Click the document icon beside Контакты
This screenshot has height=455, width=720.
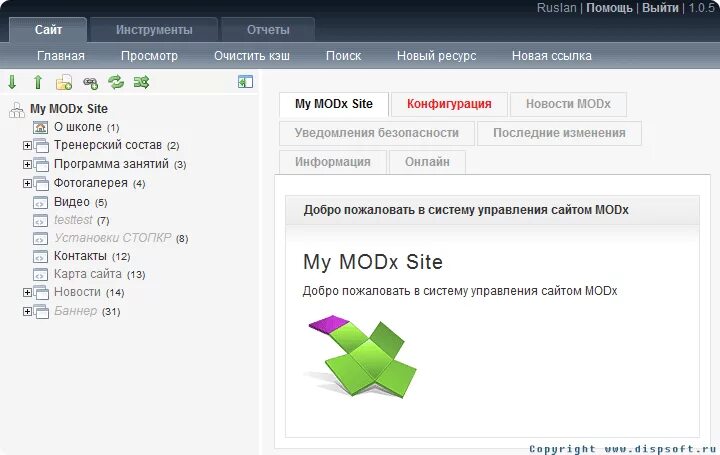pyautogui.click(x=40, y=256)
